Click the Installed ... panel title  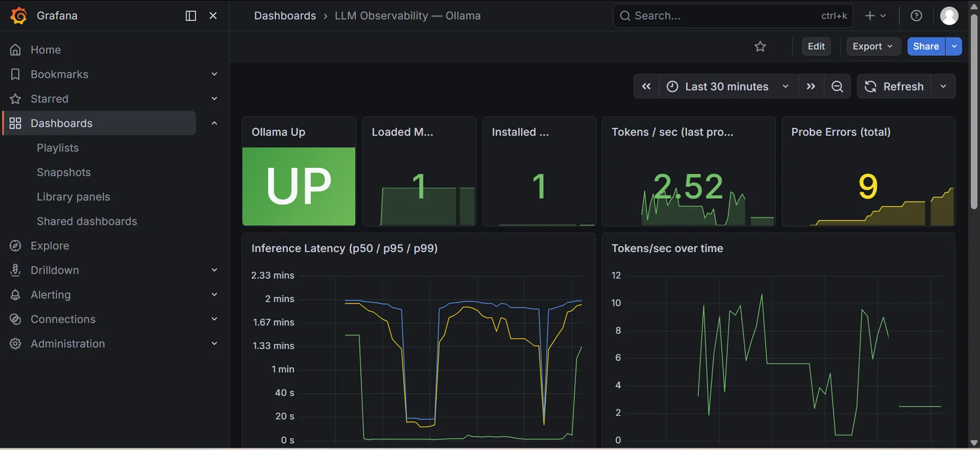(x=520, y=132)
